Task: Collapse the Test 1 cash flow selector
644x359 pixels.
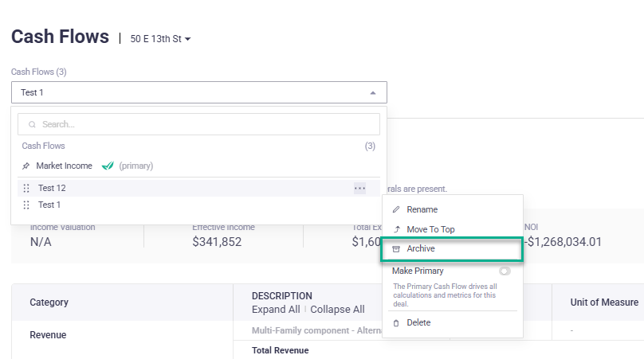Action: point(372,92)
